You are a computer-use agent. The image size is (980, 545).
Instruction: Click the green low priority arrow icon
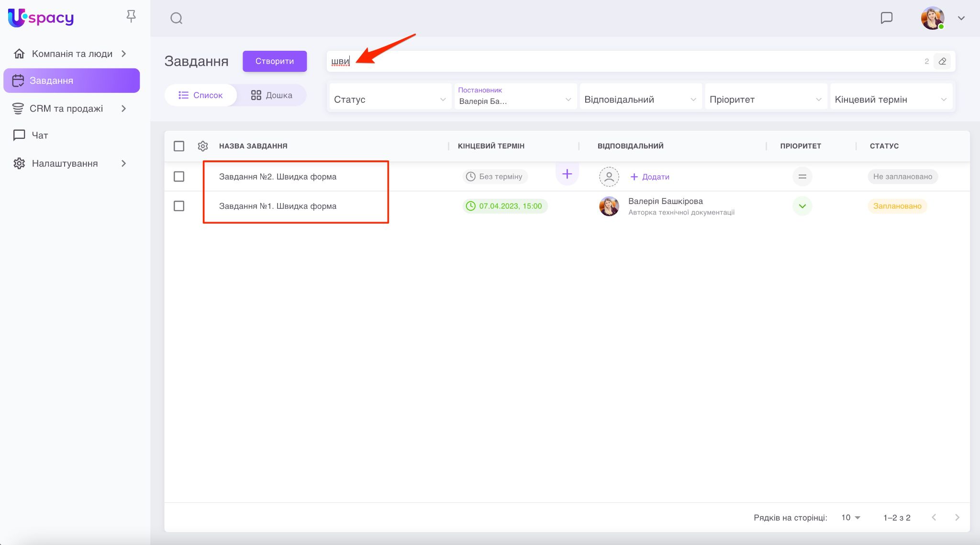pos(802,206)
